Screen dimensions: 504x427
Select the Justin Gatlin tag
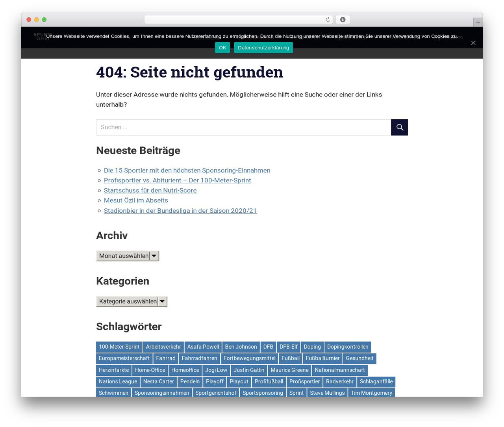point(249,370)
